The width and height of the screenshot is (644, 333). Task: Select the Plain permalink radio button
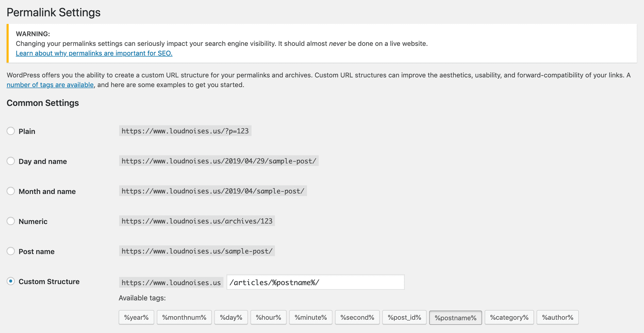11,131
